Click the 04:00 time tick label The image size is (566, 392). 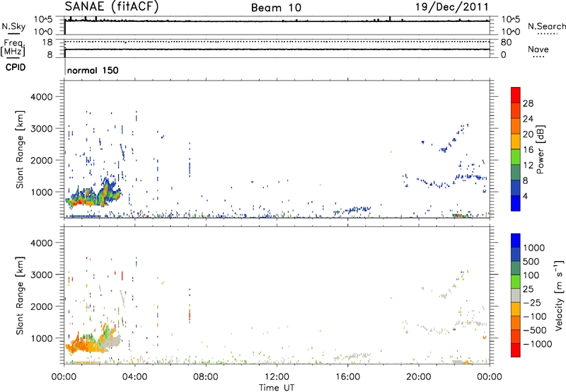pyautogui.click(x=134, y=377)
